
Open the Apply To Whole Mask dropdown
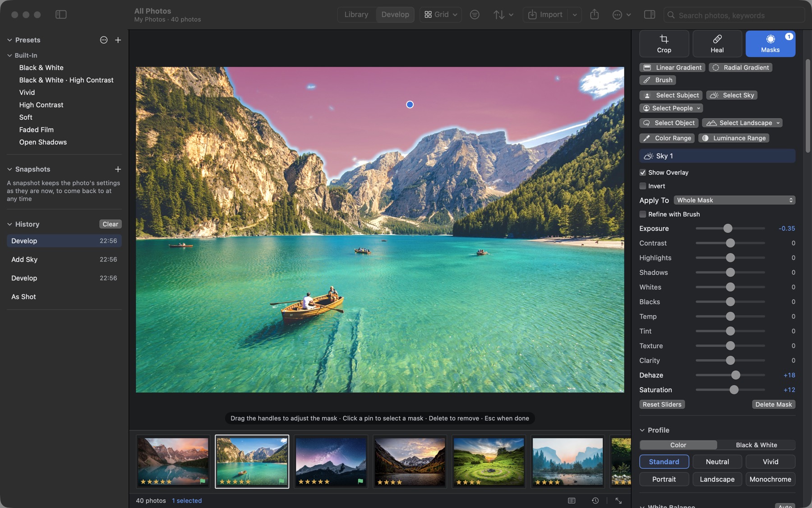point(734,200)
